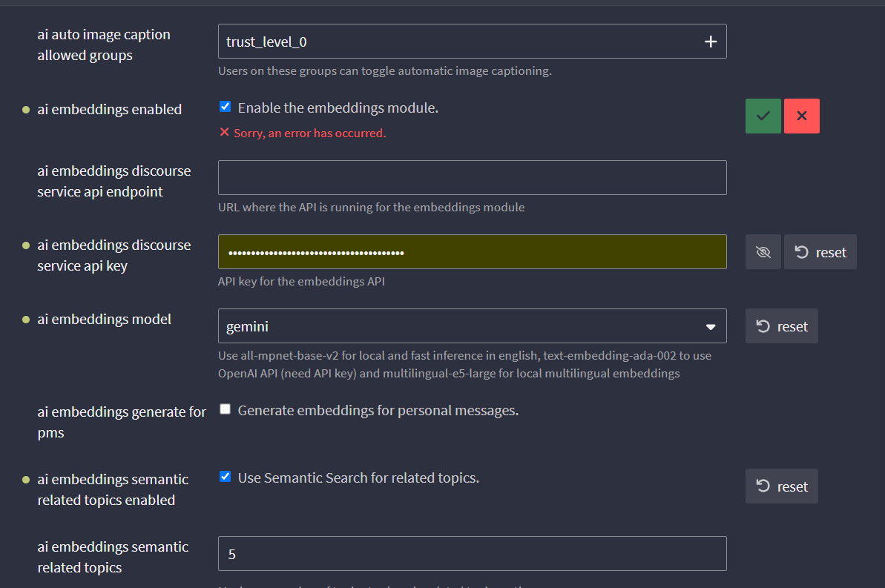Confirm embeddings enabled change with green checkmark
This screenshot has height=588, width=885.
[x=763, y=116]
